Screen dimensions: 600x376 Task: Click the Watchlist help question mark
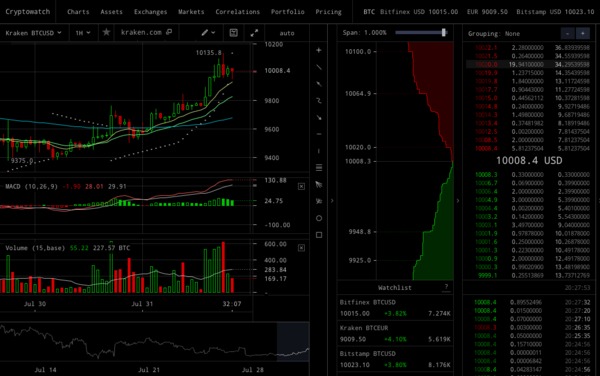point(446,287)
